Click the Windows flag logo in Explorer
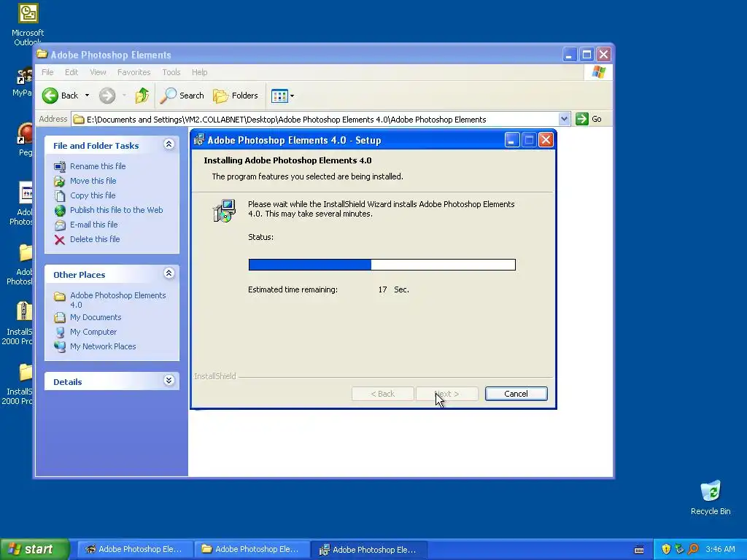This screenshot has width=747, height=560. pyautogui.click(x=598, y=72)
